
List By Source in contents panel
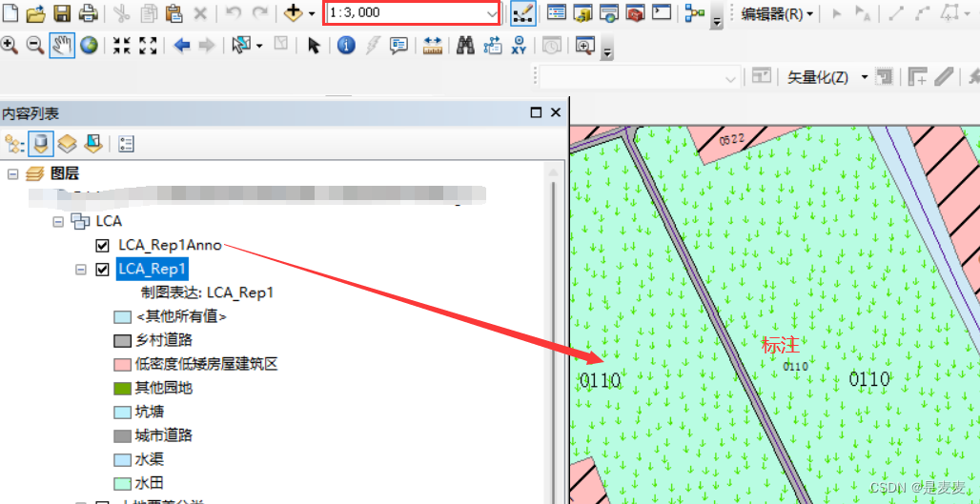(41, 144)
